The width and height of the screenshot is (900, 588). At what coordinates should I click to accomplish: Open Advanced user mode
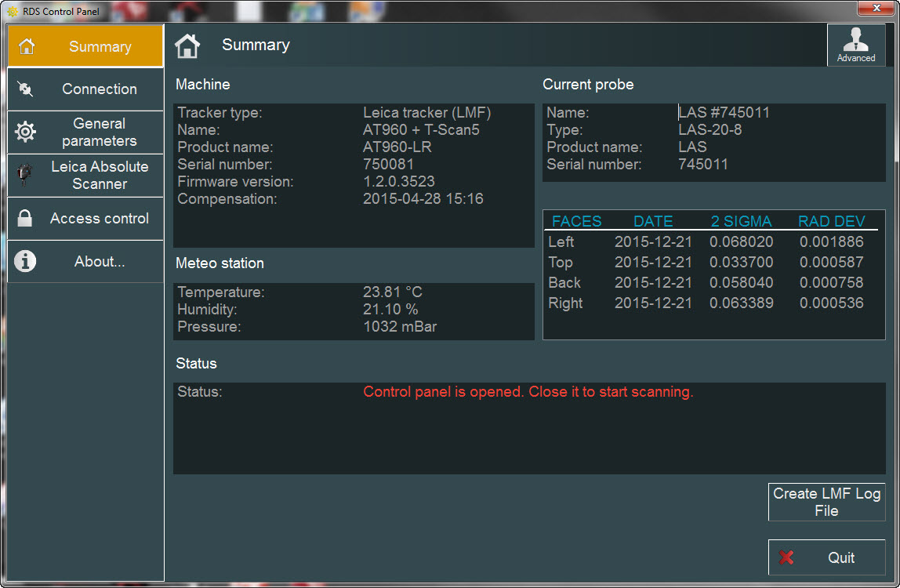pos(856,45)
